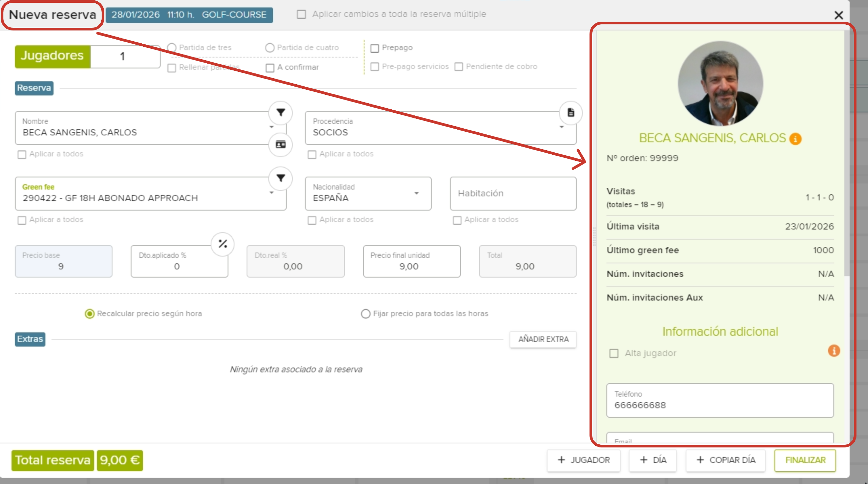Click the Extras section label
Screen dimensions: 868x484
click(30, 339)
